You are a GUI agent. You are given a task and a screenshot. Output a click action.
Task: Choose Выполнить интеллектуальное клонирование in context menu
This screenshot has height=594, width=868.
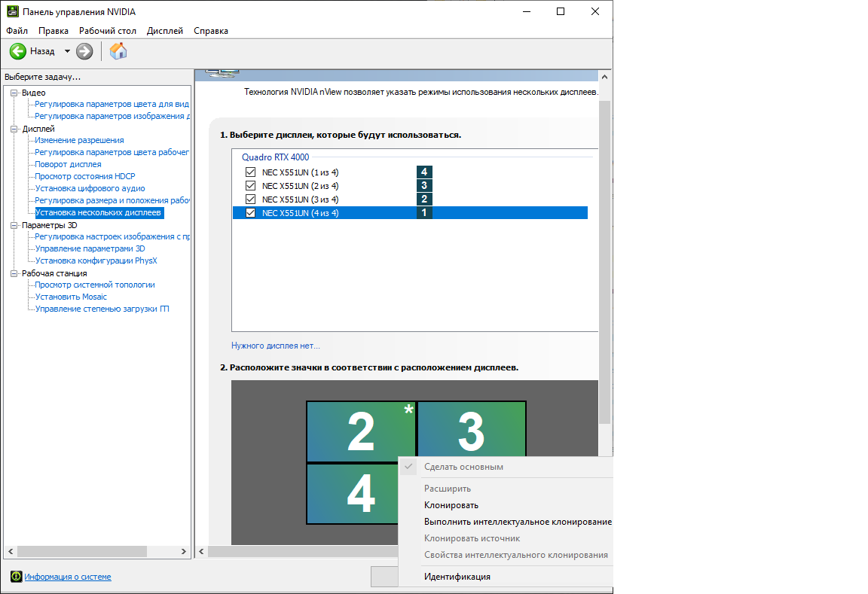[518, 522]
